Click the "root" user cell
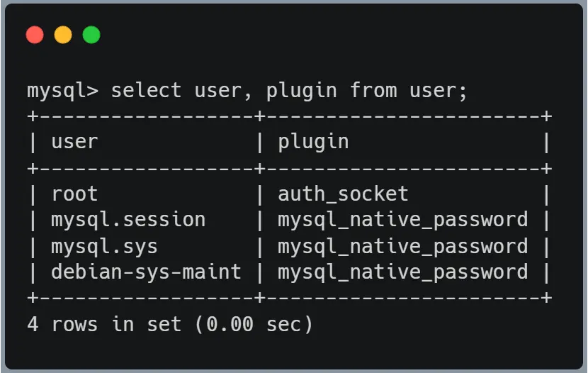The image size is (588, 373). point(74,194)
